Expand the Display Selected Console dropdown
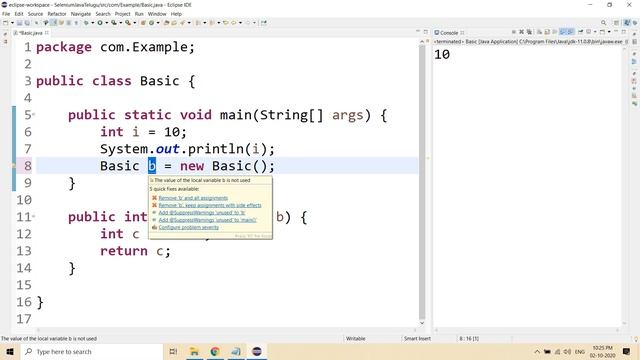 (x=595, y=32)
